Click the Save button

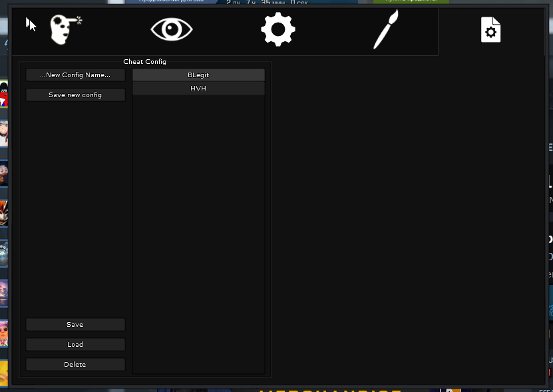click(75, 325)
